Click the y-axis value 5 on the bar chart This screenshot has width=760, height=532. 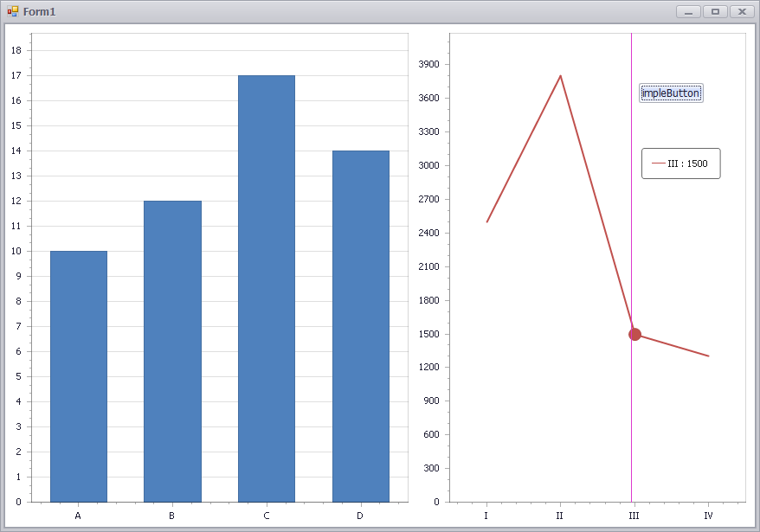[18, 376]
